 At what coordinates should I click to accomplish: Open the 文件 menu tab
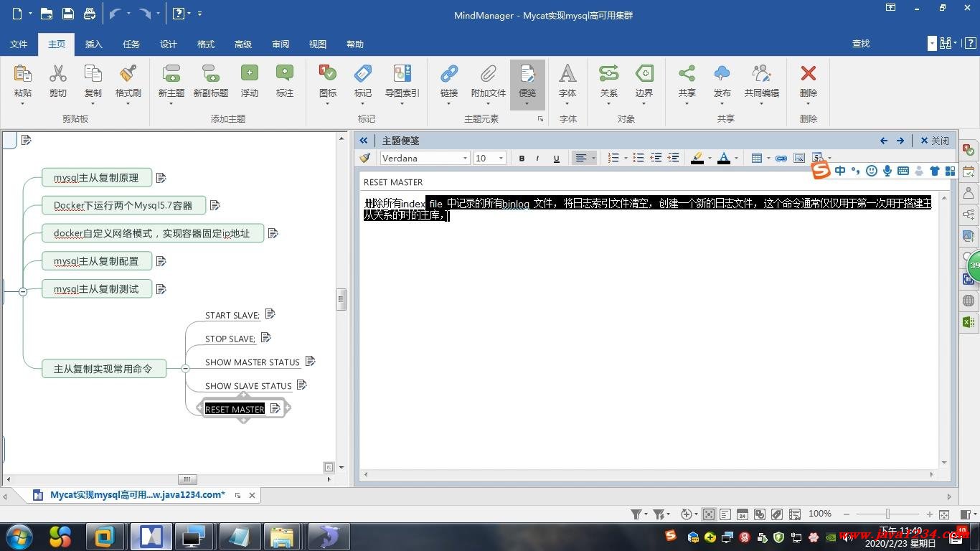coord(19,44)
